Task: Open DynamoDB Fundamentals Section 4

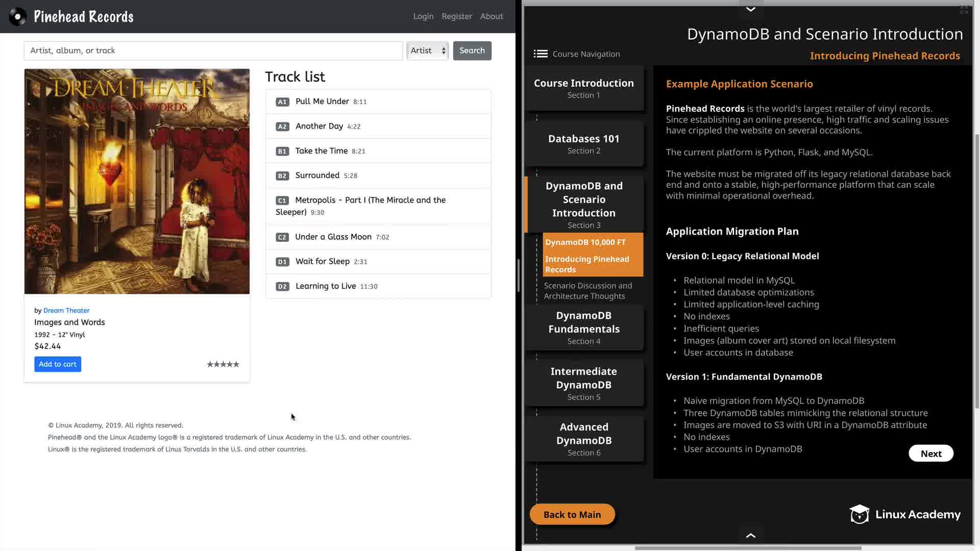Action: click(584, 328)
